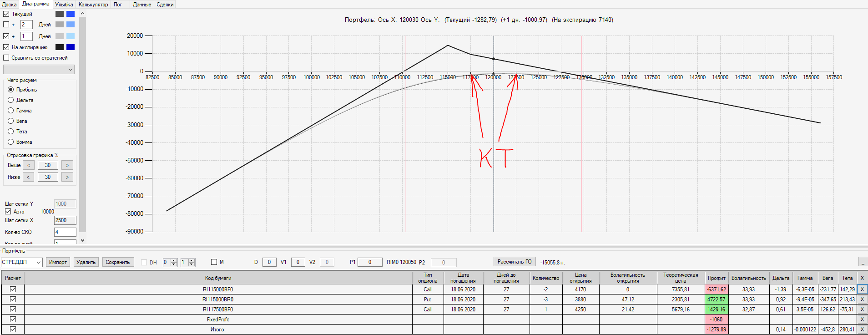Decrease the Ниже percentage with left arrow

coord(28,177)
